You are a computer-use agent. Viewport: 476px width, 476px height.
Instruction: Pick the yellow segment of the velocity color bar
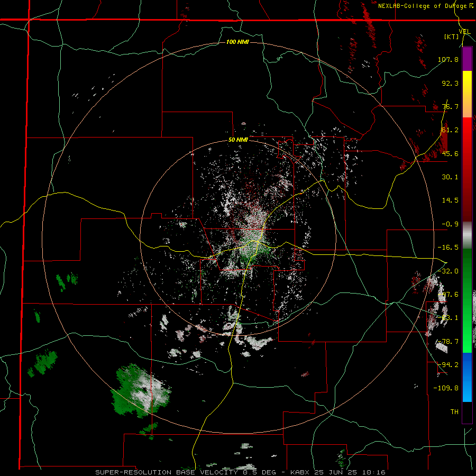[x=467, y=83]
